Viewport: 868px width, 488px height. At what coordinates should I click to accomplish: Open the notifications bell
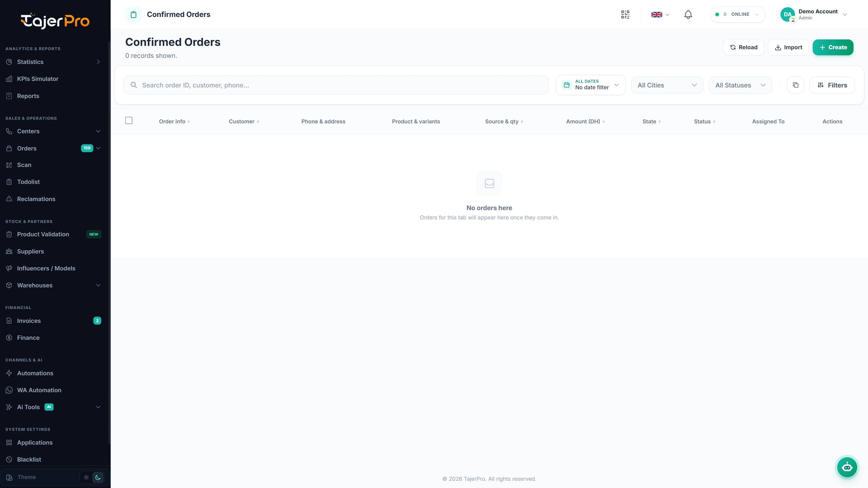(688, 14)
